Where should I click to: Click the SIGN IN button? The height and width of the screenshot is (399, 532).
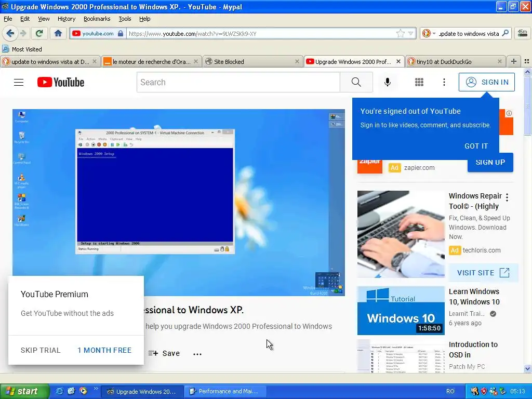coord(486,82)
